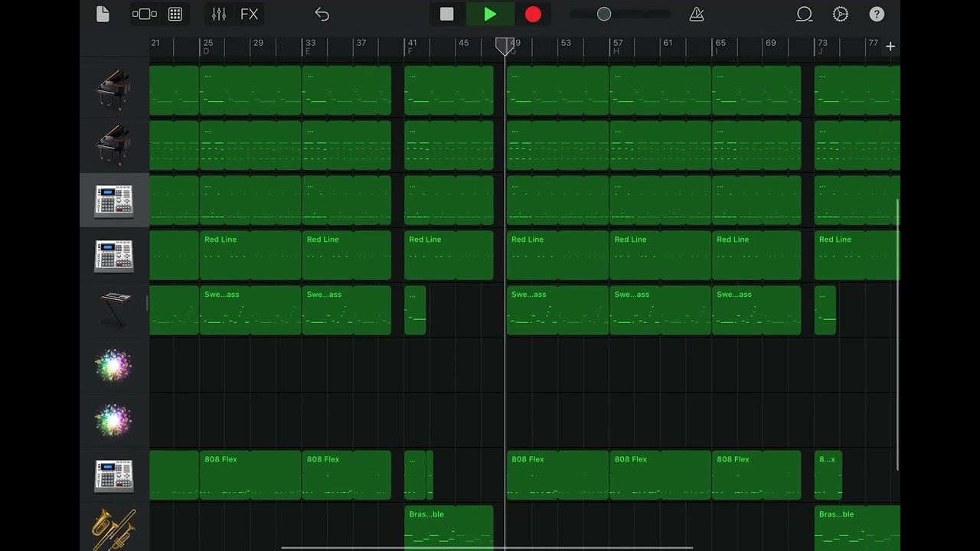This screenshot has width=980, height=551.
Task: Select the Bras...ble region at bar 73
Action: 857,528
